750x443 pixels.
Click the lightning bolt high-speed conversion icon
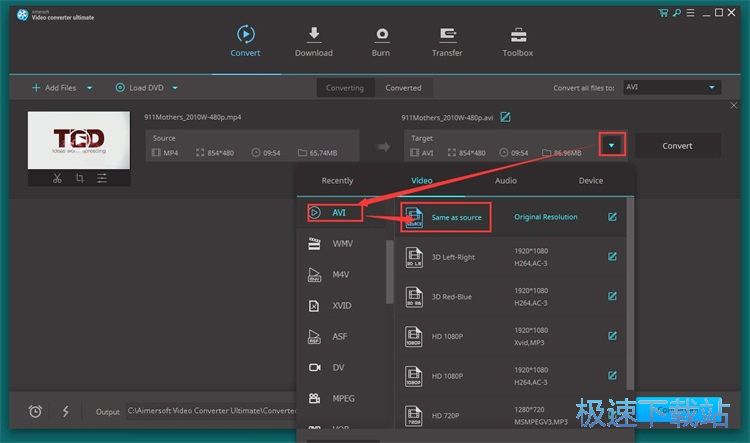65,411
